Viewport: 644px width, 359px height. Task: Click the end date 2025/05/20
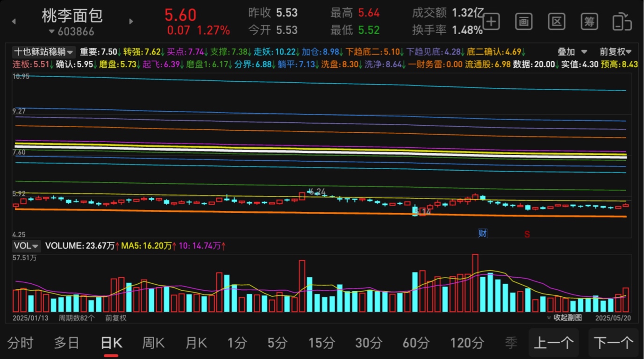(x=613, y=318)
